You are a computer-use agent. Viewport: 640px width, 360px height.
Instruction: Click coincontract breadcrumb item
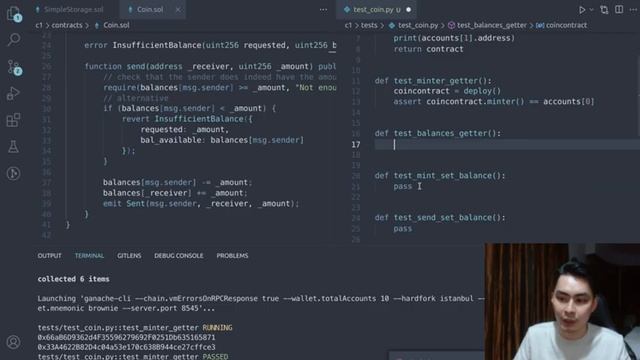[x=566, y=25]
